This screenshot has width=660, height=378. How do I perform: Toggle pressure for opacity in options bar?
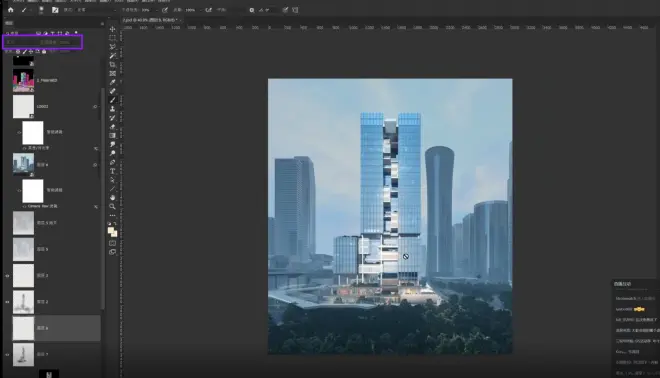(165, 10)
